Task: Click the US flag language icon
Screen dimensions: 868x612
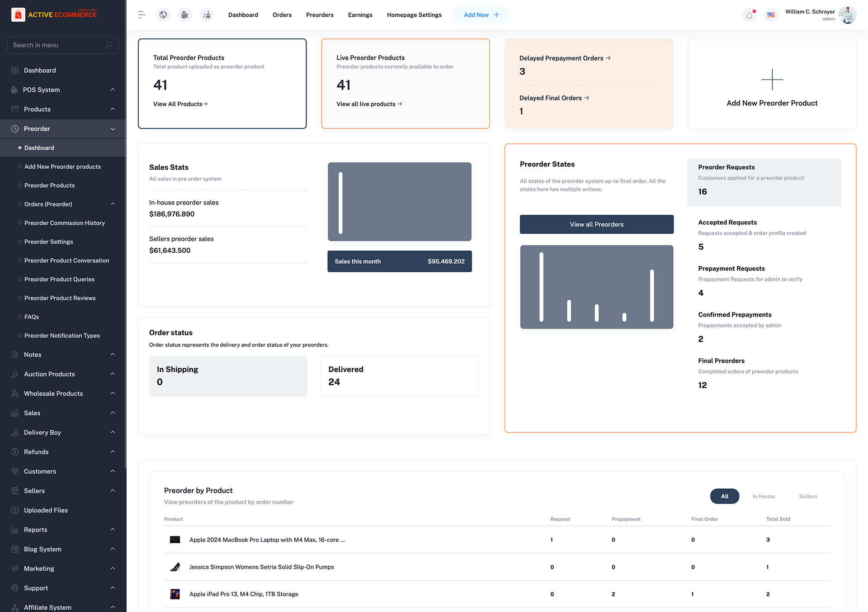Action: tap(771, 15)
